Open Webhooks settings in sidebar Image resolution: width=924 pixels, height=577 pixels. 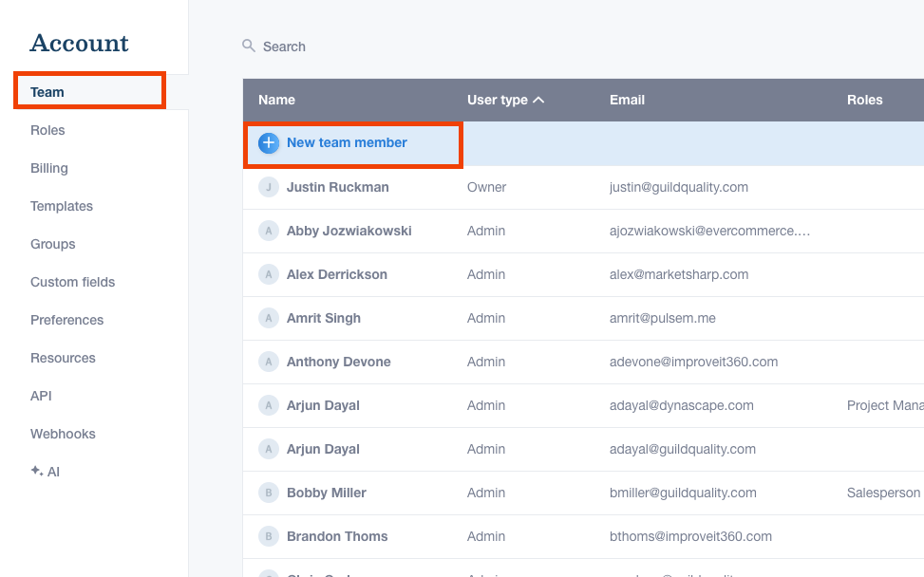[63, 434]
